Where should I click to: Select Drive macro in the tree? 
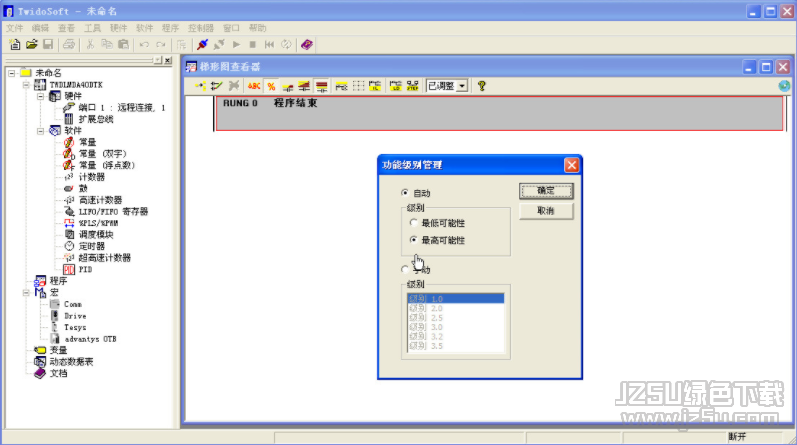(75, 316)
